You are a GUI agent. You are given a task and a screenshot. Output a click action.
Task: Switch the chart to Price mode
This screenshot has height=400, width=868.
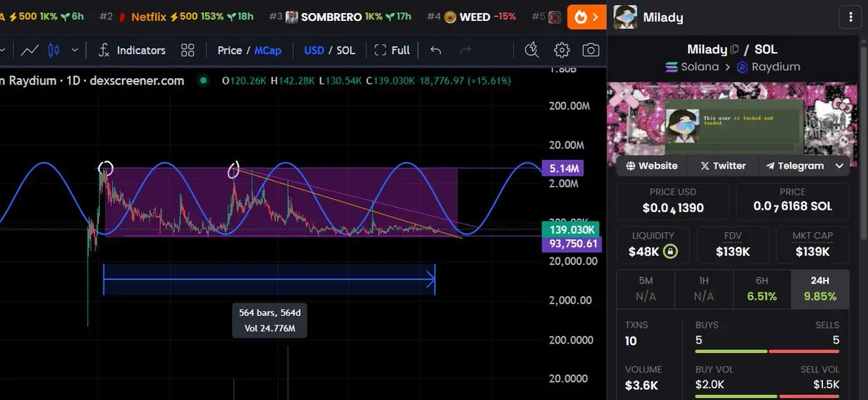(229, 50)
